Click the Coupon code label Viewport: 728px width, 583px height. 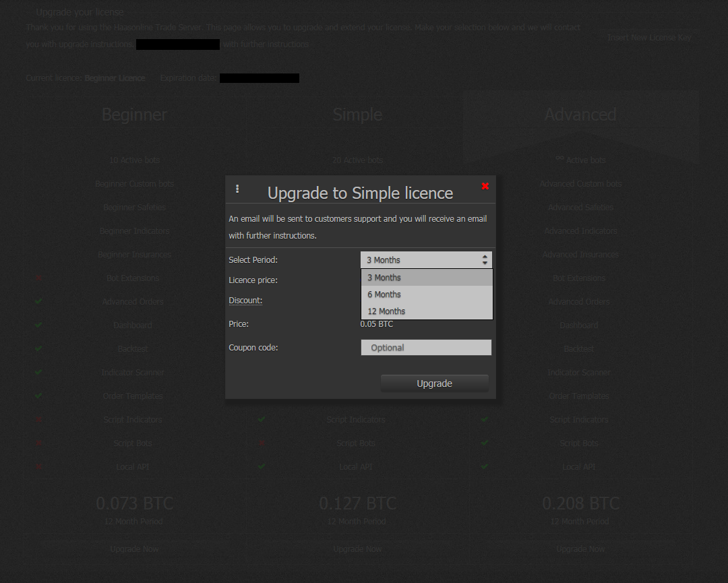coord(253,348)
